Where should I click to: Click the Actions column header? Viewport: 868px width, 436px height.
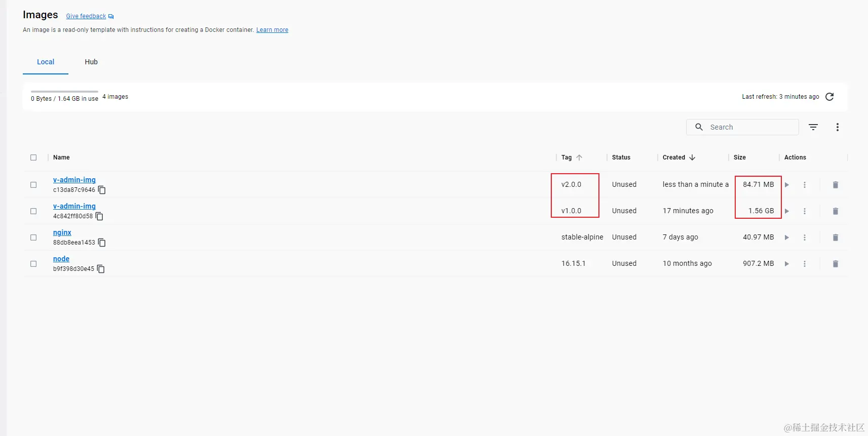[795, 157]
